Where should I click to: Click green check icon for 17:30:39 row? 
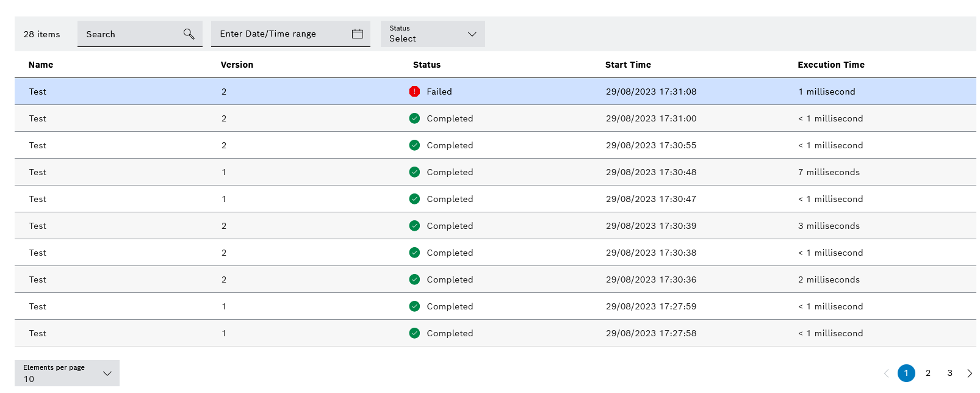(x=414, y=226)
